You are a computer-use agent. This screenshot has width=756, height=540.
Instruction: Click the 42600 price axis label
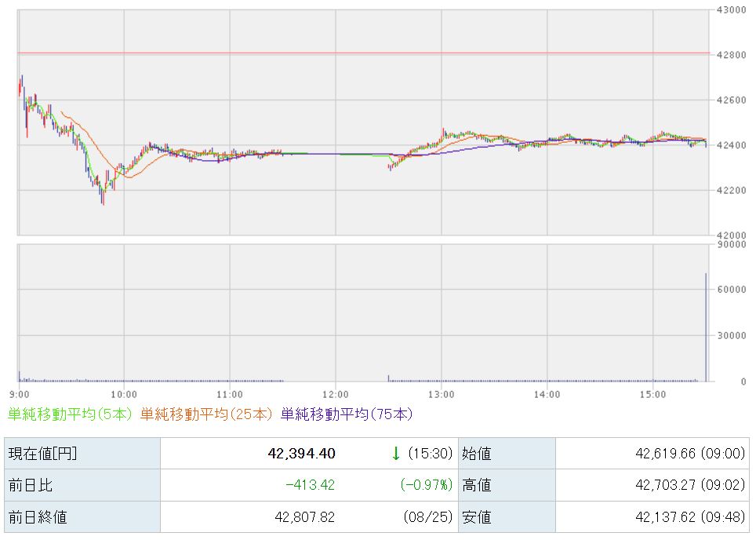(x=732, y=100)
